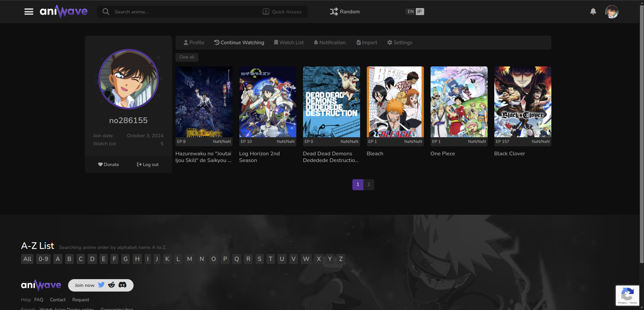This screenshot has width=644, height=310.
Task: Open the Twitter icon in Join now
Action: point(101,285)
